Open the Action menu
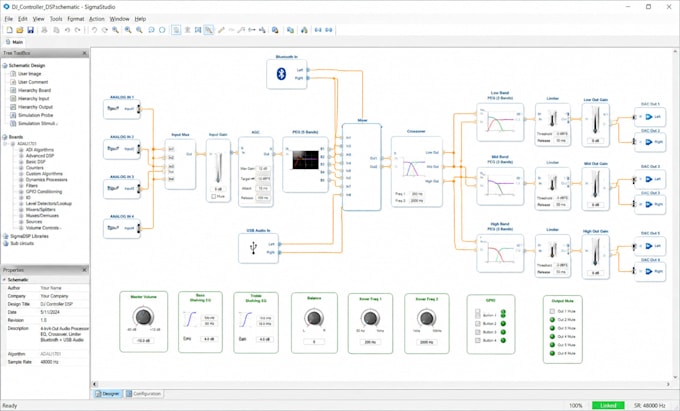 coord(97,19)
